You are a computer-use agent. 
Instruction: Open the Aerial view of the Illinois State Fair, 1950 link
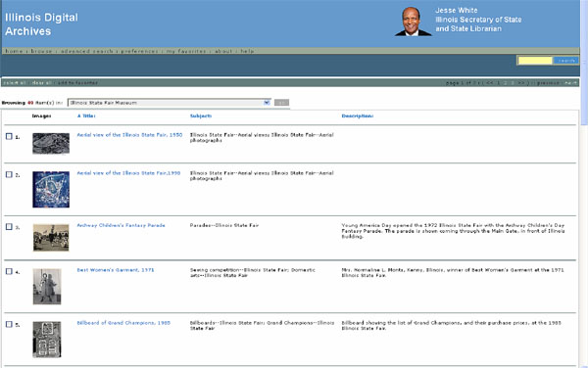[129, 135]
